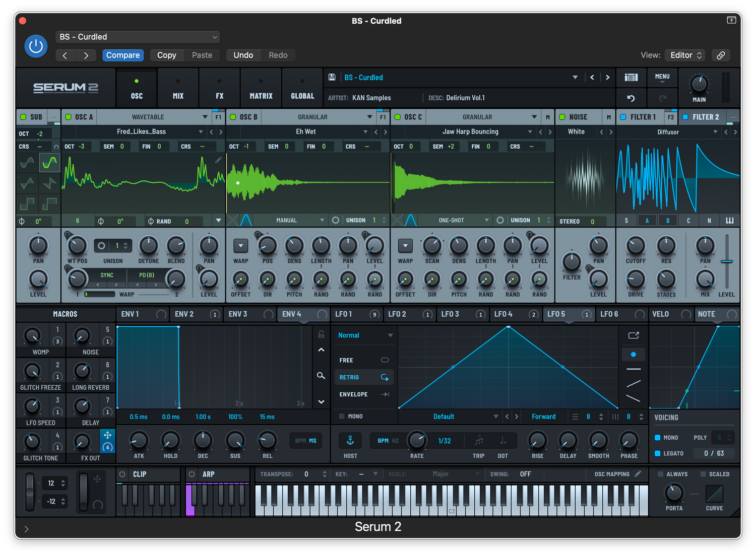Click the envelope zoom magnifier icon
The height and width of the screenshot is (556, 756).
point(321,376)
